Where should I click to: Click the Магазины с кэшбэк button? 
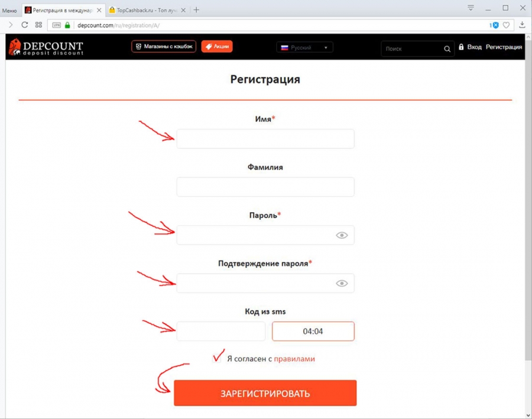click(164, 47)
